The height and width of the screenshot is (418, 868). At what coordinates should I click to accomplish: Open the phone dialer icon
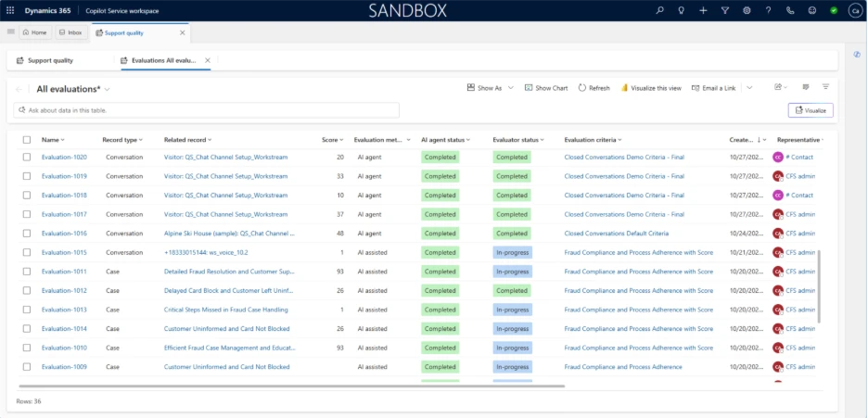point(790,10)
